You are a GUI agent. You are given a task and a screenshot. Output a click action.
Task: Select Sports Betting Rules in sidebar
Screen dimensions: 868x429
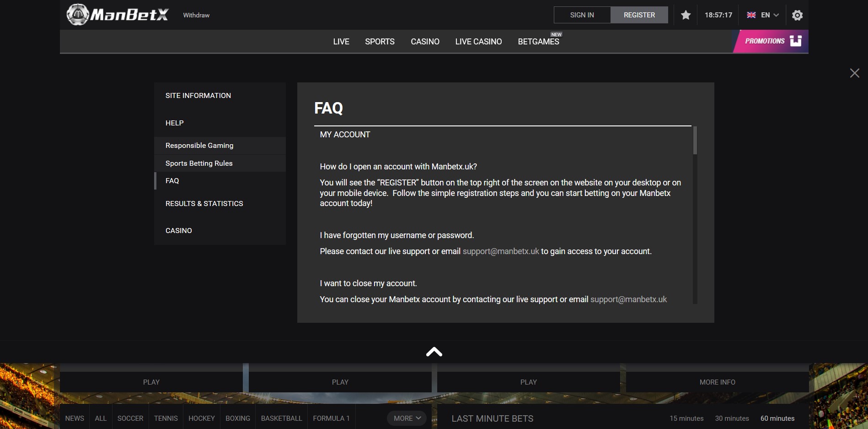(x=220, y=163)
